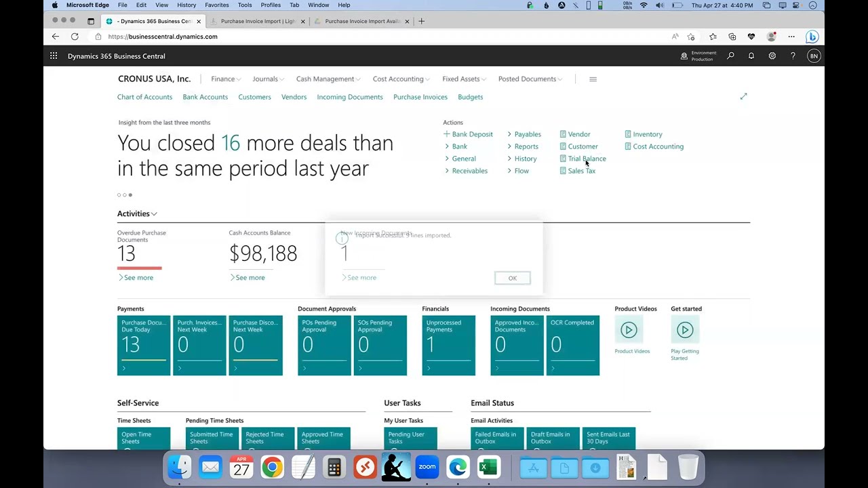This screenshot has width=868, height=488.
Task: Click the browser address bar
Action: [380, 37]
